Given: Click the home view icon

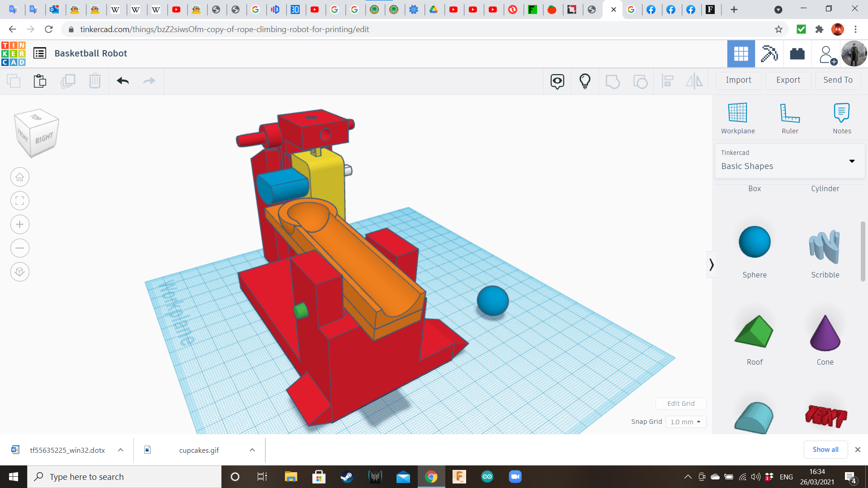Looking at the screenshot, I should pos(20,177).
